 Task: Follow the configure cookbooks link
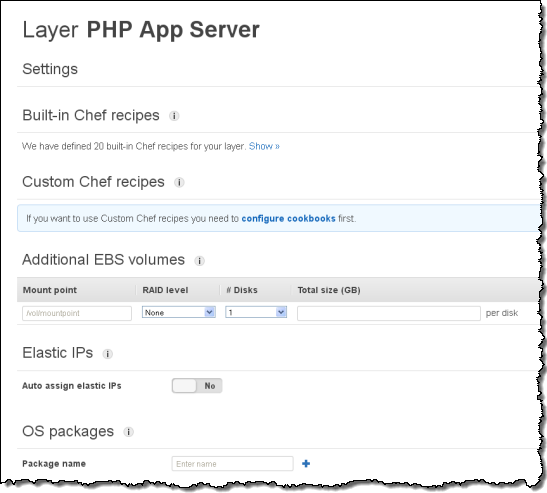click(x=288, y=218)
